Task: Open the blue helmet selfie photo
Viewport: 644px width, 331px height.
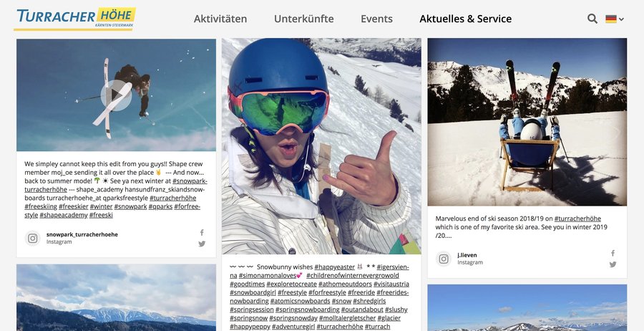Action: coord(321,146)
